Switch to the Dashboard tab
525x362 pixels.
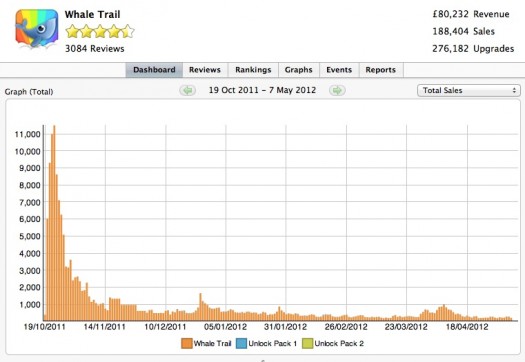(154, 70)
